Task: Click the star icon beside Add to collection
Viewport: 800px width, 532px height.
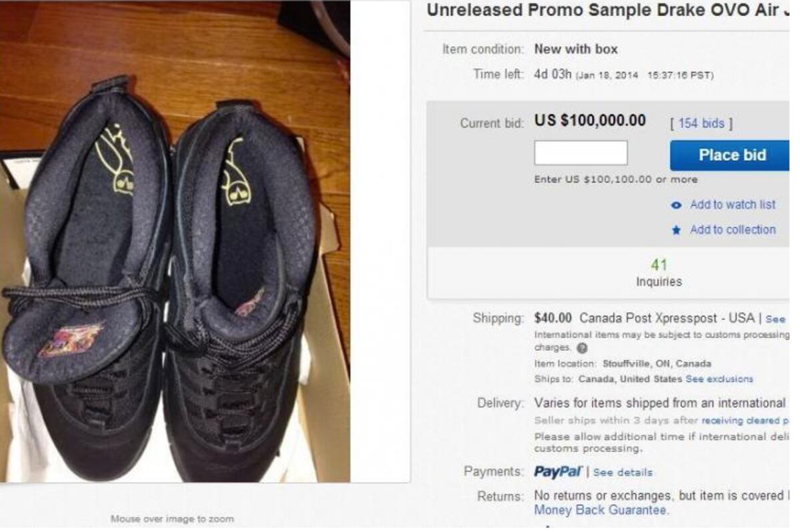Action: point(677,229)
